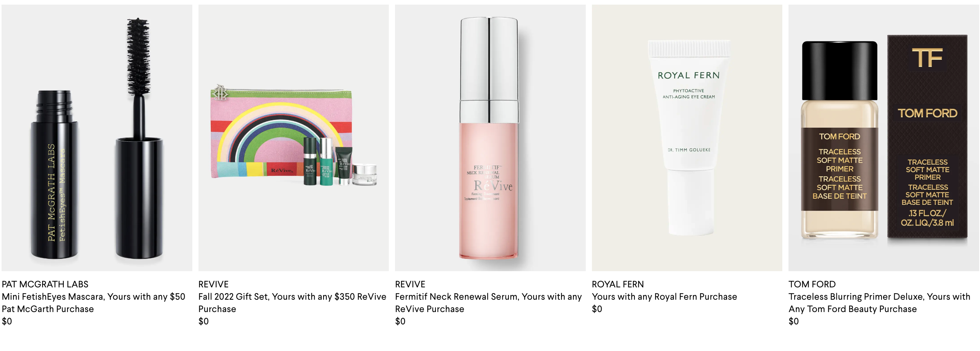
Task: Open the Mini FetishEyes Mascara product title
Action: pos(93,303)
